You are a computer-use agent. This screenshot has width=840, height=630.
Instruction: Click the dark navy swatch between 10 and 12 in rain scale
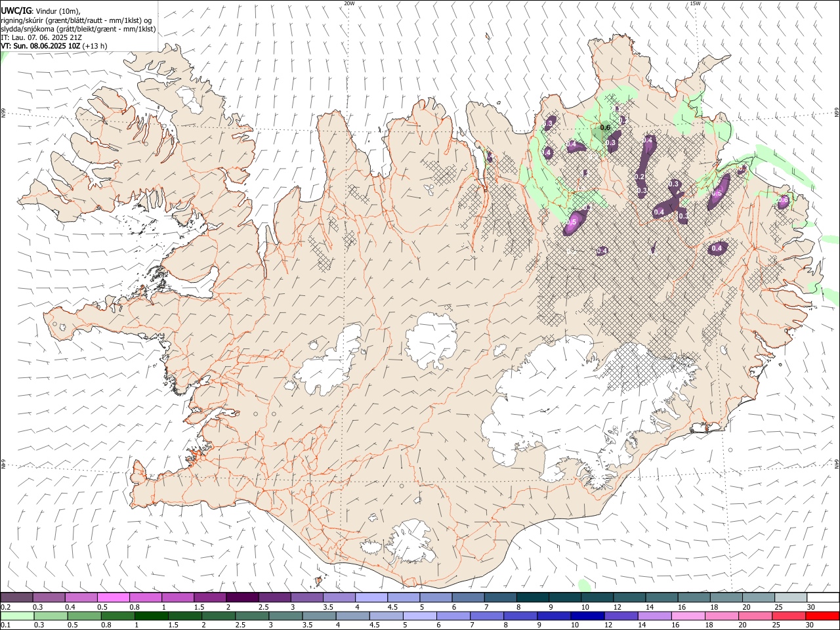(587, 616)
